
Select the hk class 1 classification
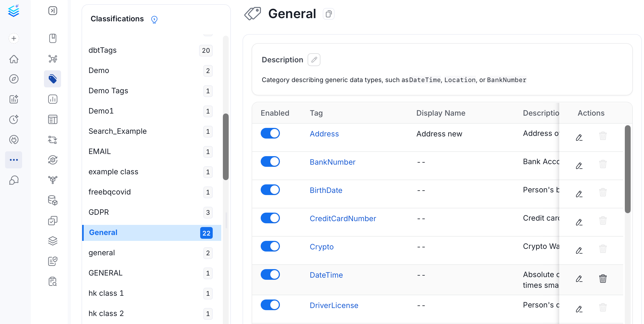(x=152, y=293)
